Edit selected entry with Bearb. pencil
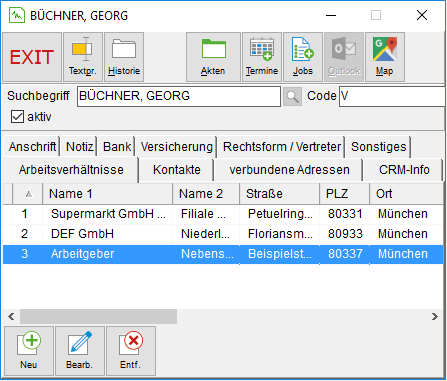The image size is (447, 381). point(80,351)
